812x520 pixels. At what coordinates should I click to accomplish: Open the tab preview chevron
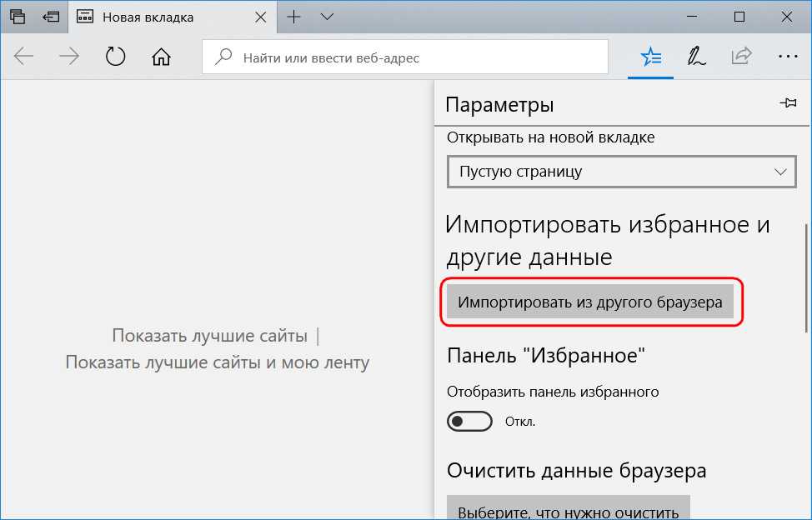(327, 17)
